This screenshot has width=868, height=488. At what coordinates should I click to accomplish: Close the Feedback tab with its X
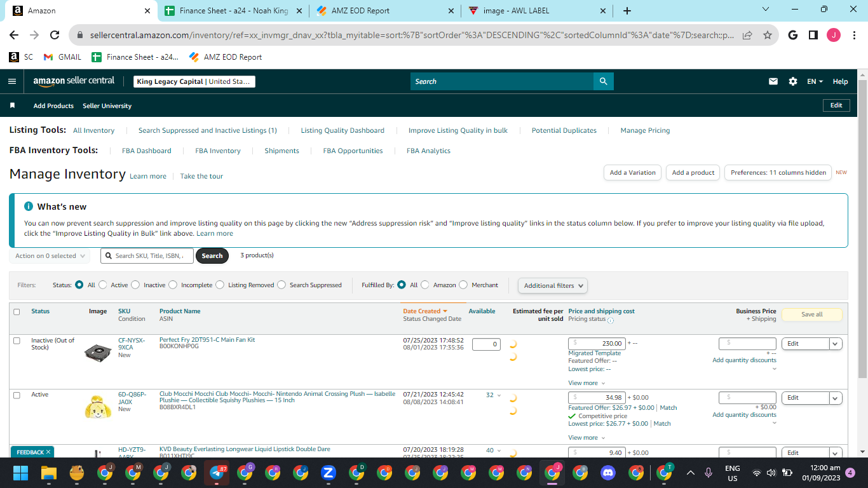click(x=49, y=452)
